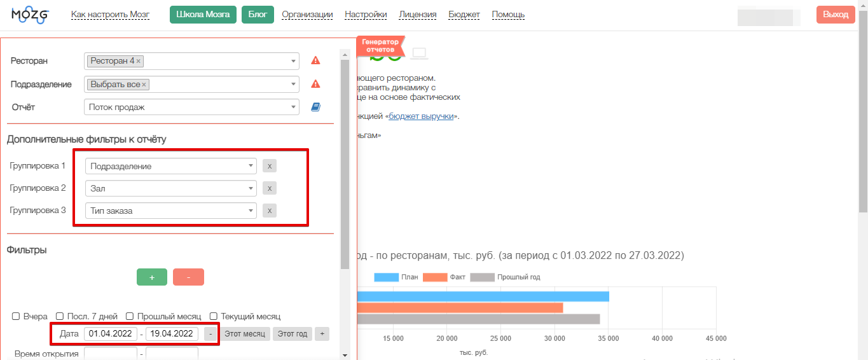868x360 pixels.
Task: Go to the Бюджет menu item
Action: pos(464,15)
